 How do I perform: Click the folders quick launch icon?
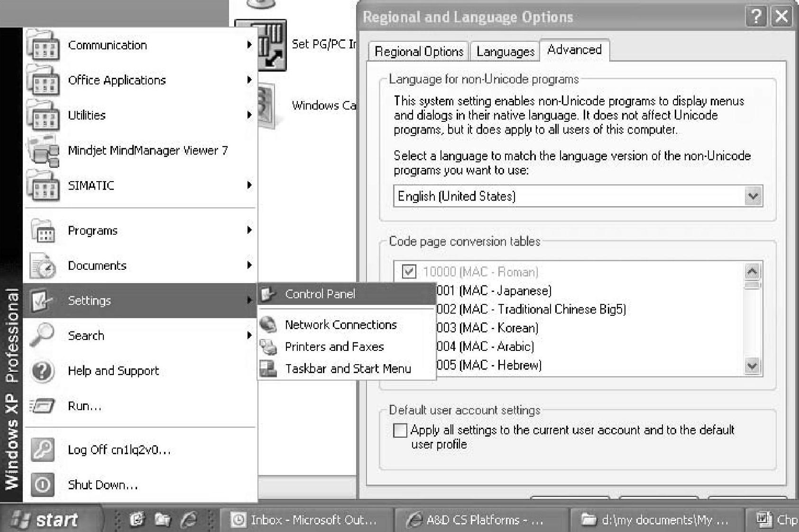coord(162,520)
